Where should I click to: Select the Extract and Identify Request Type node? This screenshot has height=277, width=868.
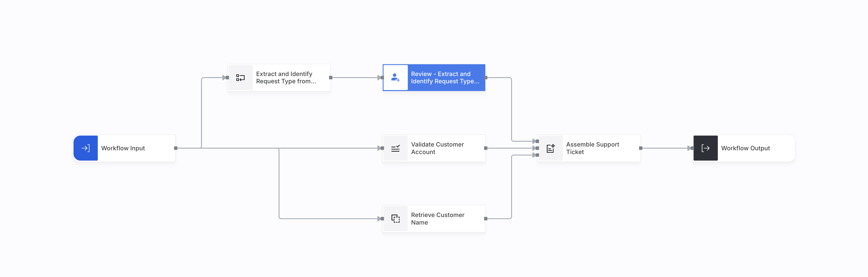point(286,78)
